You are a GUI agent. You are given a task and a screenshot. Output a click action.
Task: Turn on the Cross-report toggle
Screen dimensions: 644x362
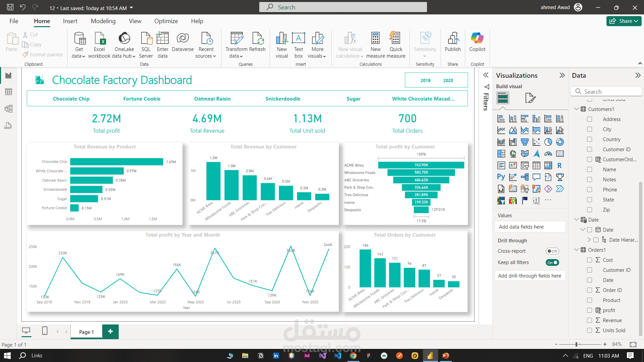552,251
